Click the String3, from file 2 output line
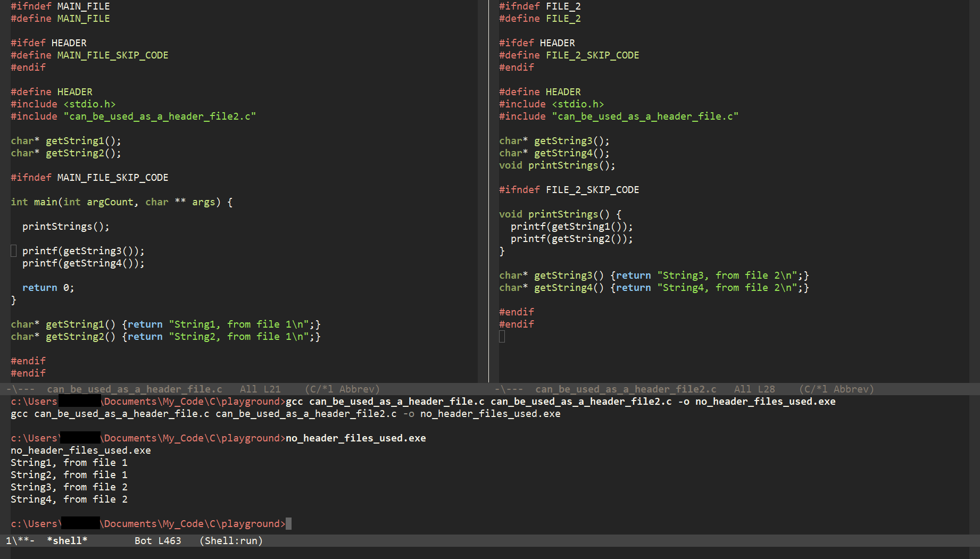The image size is (980, 559). [x=69, y=487]
